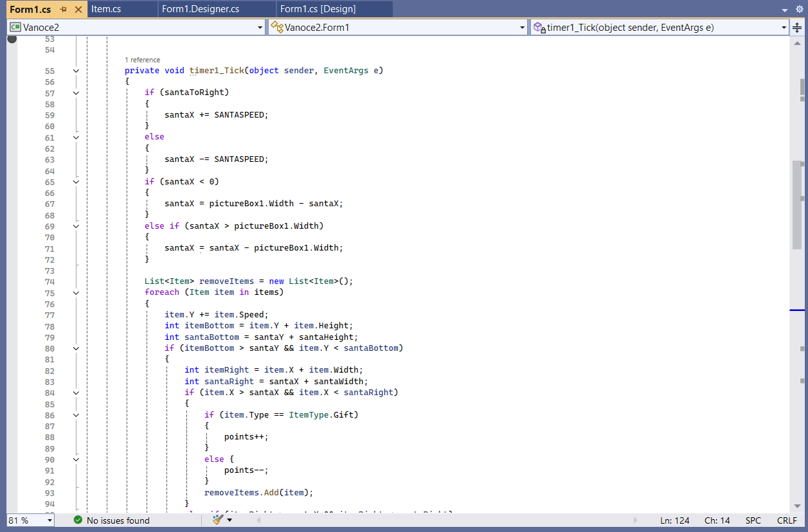Image resolution: width=808 pixels, height=532 pixels.
Task: Click the No issues found indicator
Action: tap(118, 520)
